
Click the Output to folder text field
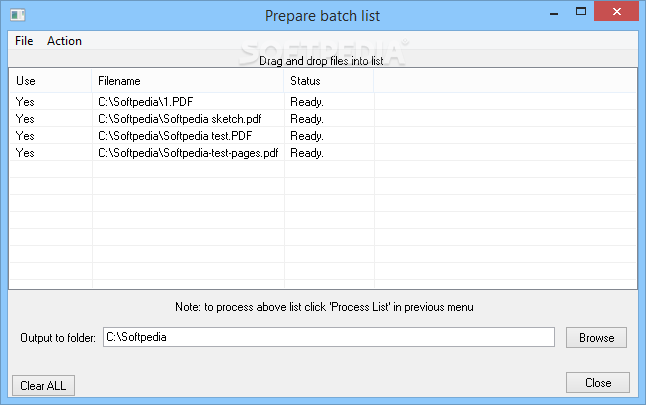pyautogui.click(x=329, y=337)
